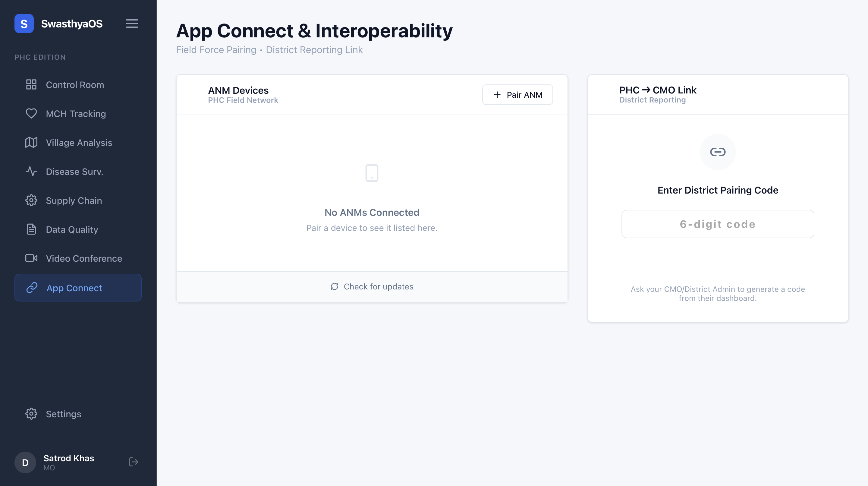Select Data Quality menu item
The height and width of the screenshot is (486, 868).
click(x=78, y=229)
